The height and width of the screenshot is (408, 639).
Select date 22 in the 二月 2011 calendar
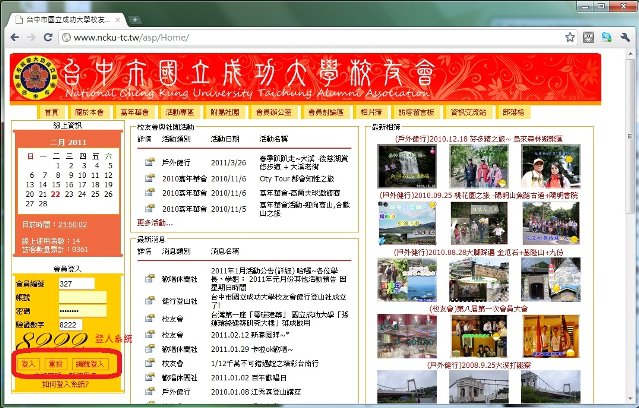pyautogui.click(x=56, y=194)
